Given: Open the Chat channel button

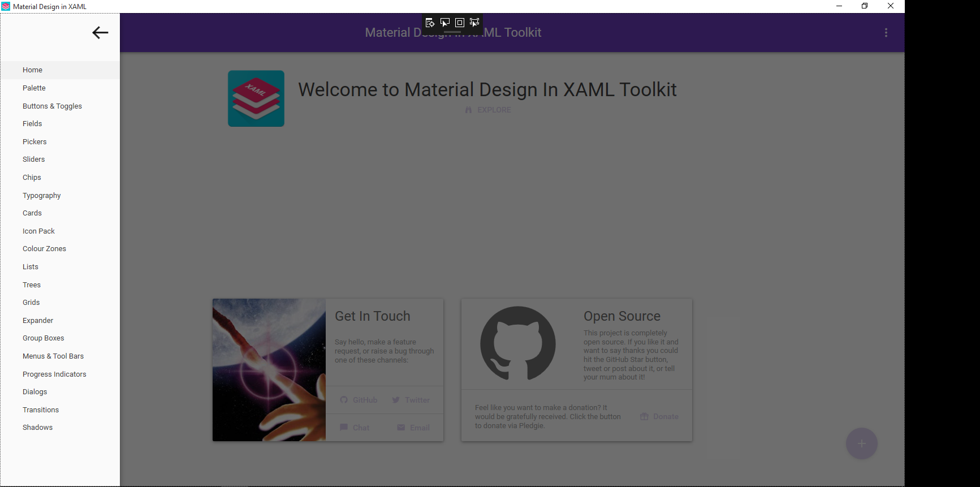Looking at the screenshot, I should coord(355,428).
